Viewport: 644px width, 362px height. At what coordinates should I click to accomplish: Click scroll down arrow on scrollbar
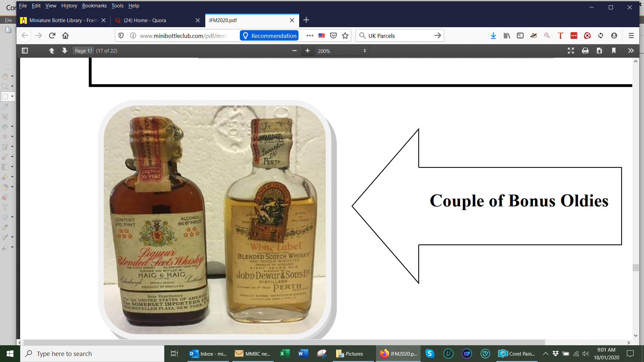point(636,336)
